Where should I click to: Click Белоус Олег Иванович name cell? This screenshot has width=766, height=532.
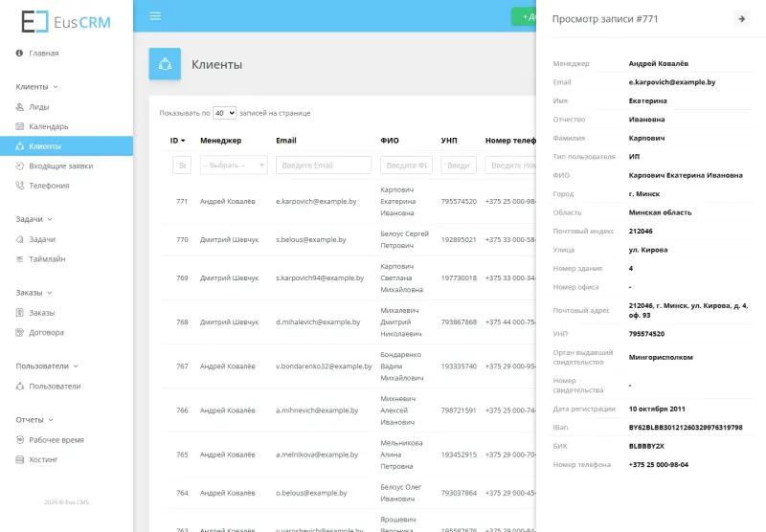[400, 493]
